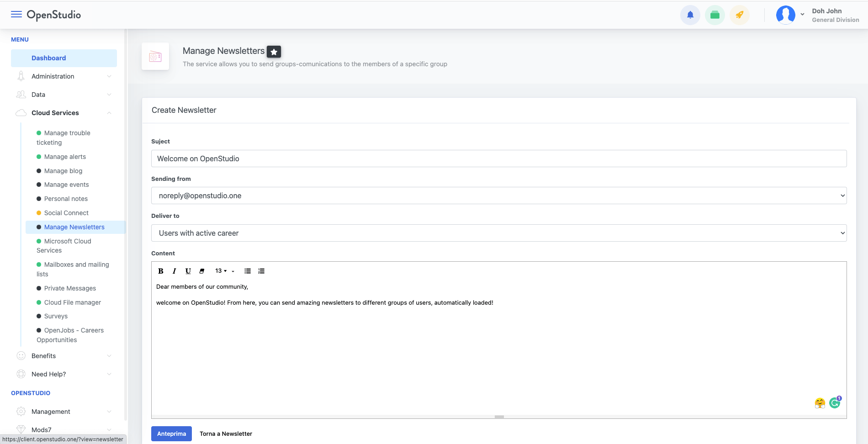Click the OpenStudio logo
This screenshot has width=868, height=444.
(x=54, y=15)
